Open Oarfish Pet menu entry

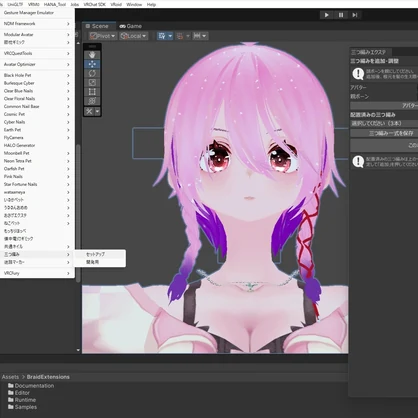point(37,169)
